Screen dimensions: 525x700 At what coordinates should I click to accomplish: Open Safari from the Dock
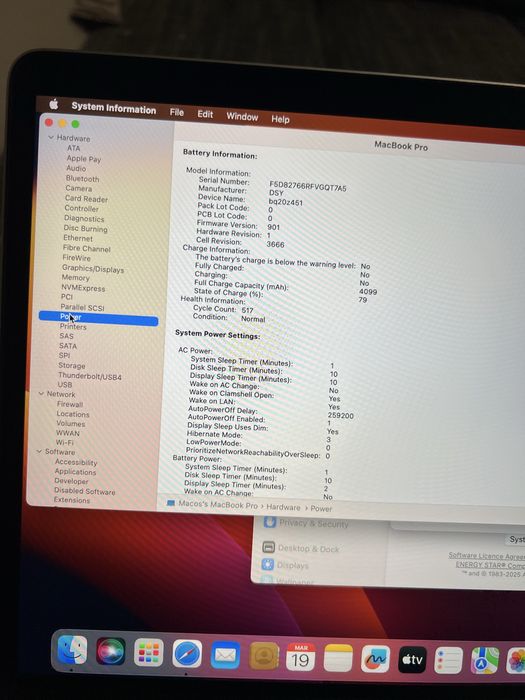pos(187,654)
